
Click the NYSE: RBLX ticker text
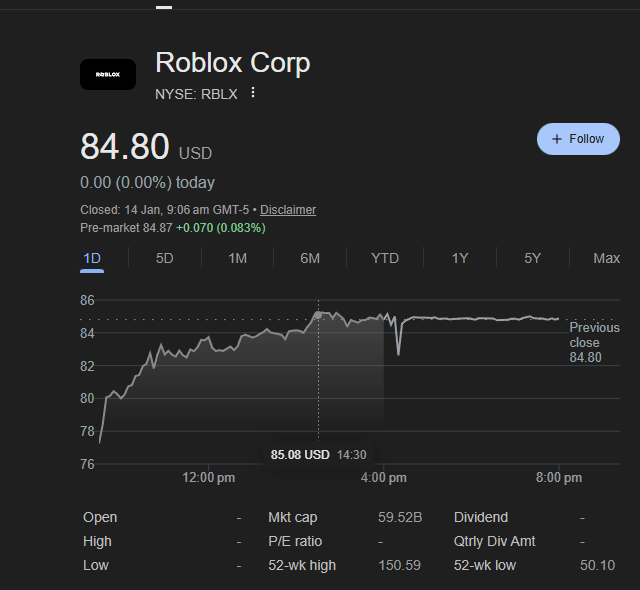tap(196, 94)
